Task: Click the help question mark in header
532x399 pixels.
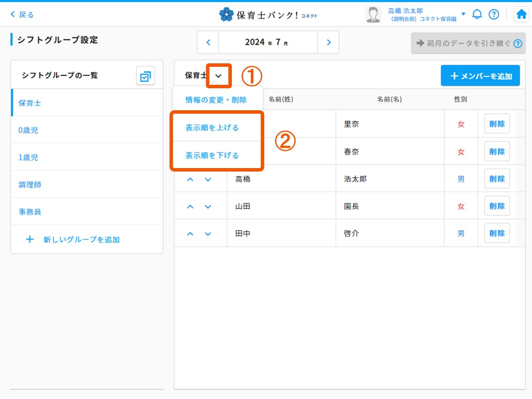Action: click(x=494, y=14)
